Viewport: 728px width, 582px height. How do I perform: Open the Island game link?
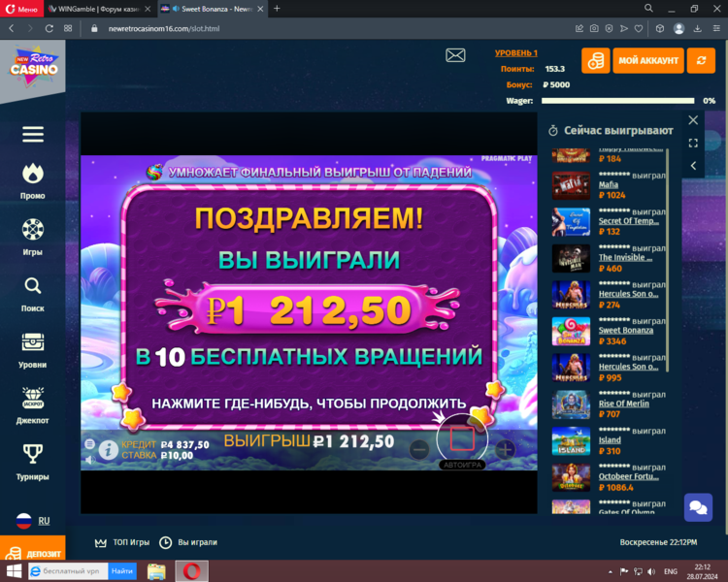point(610,440)
